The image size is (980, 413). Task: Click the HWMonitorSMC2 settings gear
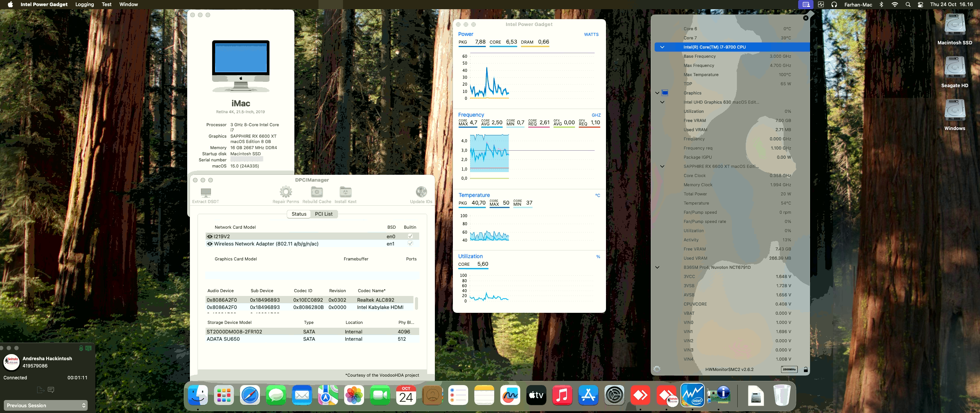(657, 369)
